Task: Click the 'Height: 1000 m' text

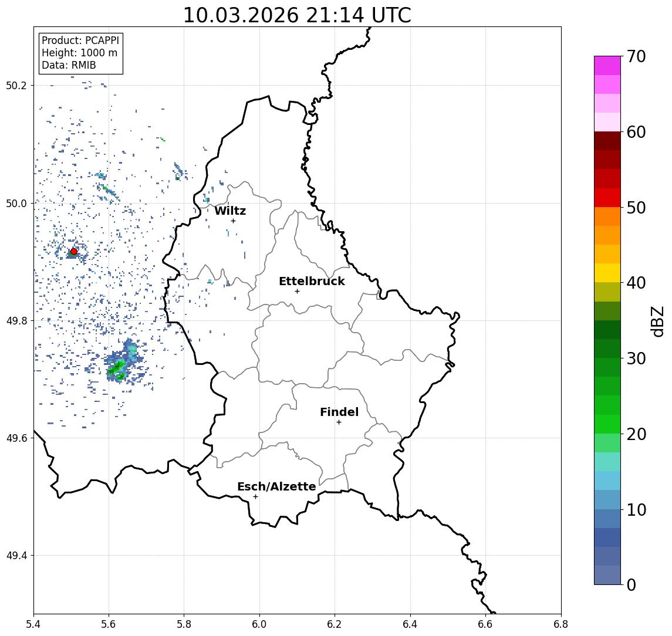Action: coord(79,53)
